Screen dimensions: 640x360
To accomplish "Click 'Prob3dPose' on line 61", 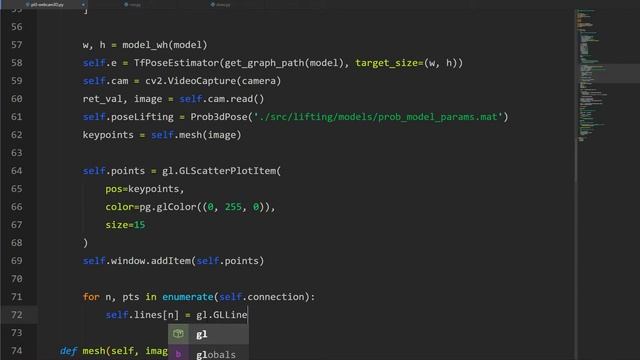I will coord(219,117).
